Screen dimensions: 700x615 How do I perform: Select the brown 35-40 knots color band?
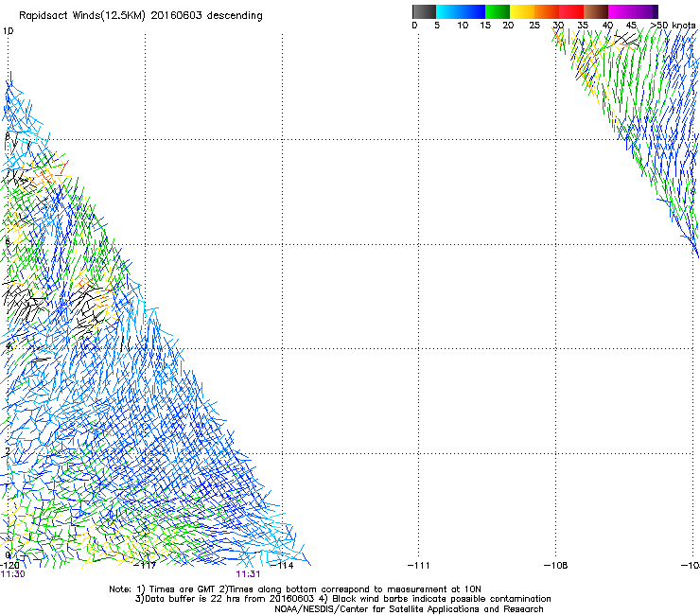[596, 11]
